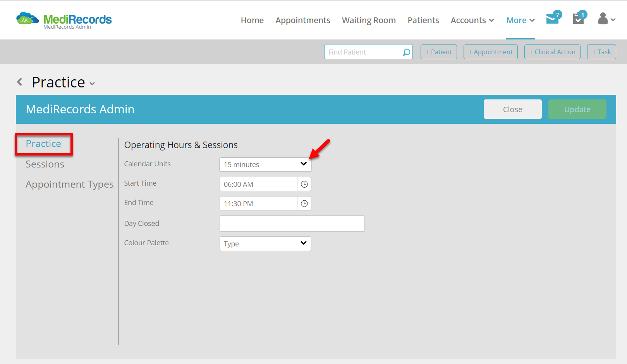Viewport: 627px width, 364px height.
Task: Click the Day Closed input field
Action: 292,224
